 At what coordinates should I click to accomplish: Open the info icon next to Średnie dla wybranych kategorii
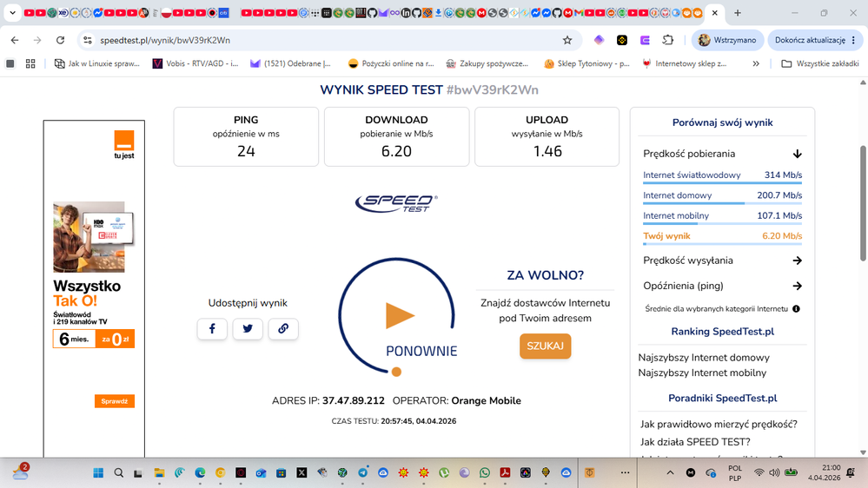[796, 309]
